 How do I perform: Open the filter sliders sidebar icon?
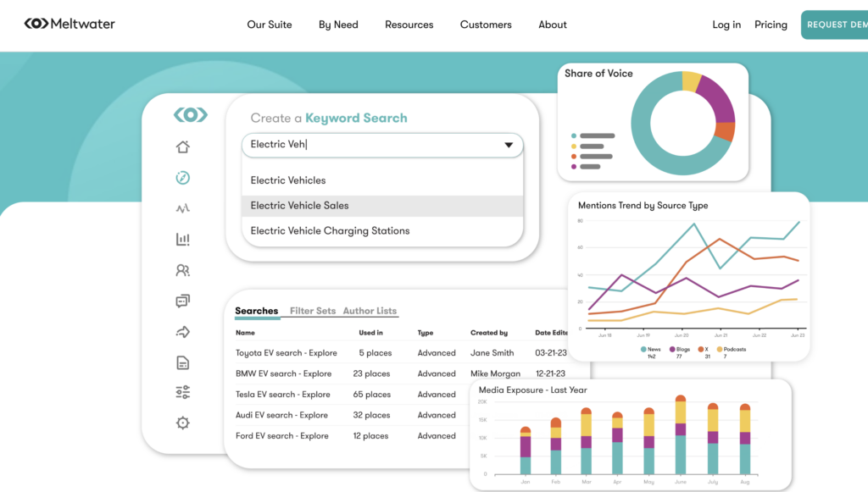(x=183, y=392)
